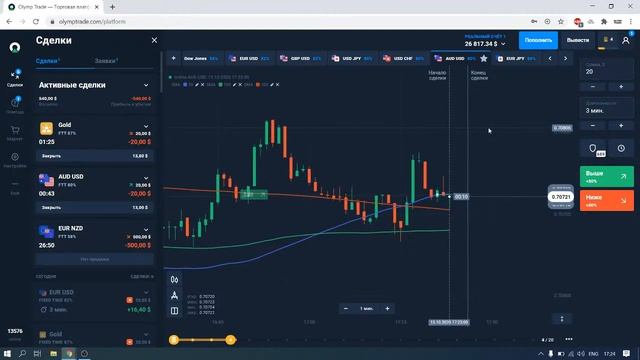Click the Вывести withdraw button

pyautogui.click(x=578, y=40)
